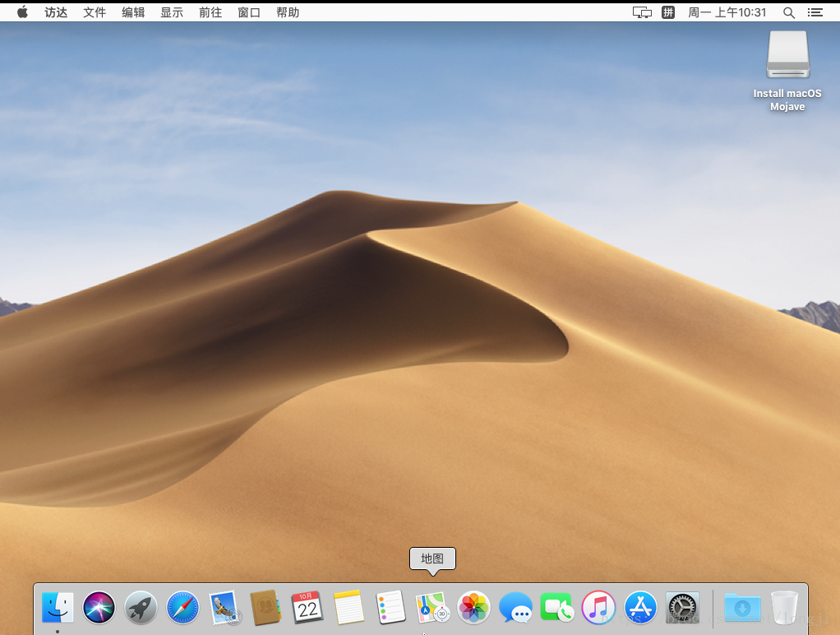Open System Preferences gear icon
Viewport: 840px width, 635px height.
pos(682,608)
